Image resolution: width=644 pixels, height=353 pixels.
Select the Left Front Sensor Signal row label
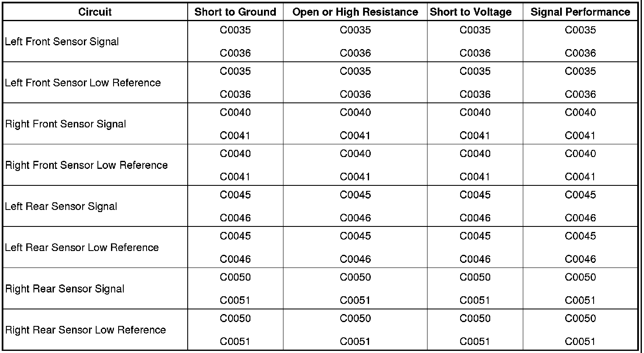coord(62,42)
